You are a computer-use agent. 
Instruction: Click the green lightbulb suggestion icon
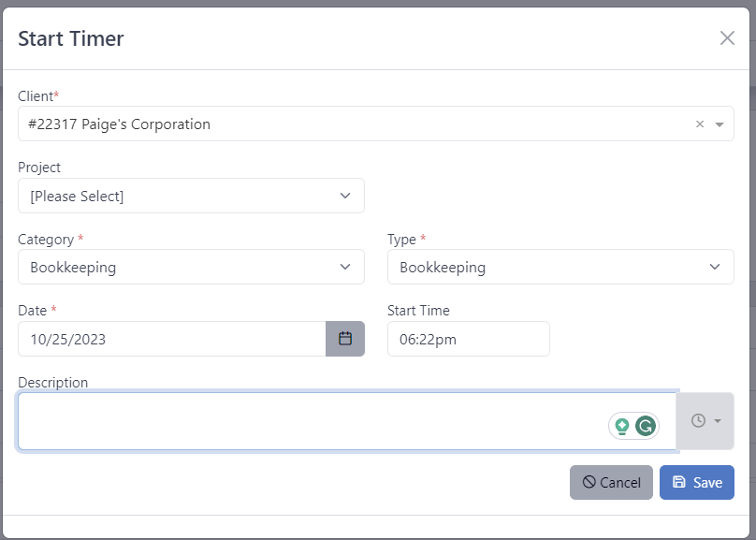click(x=621, y=427)
